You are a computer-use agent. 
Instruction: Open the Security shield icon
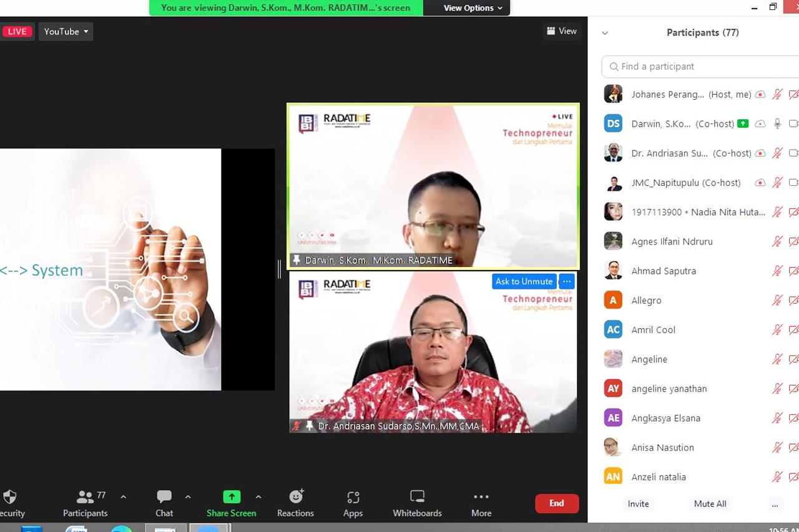10,497
